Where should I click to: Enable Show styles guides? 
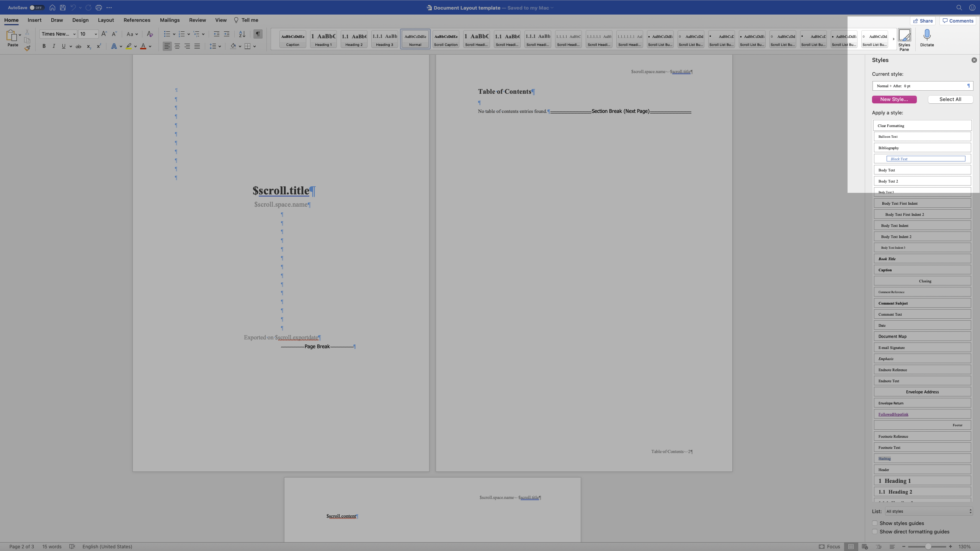(875, 523)
